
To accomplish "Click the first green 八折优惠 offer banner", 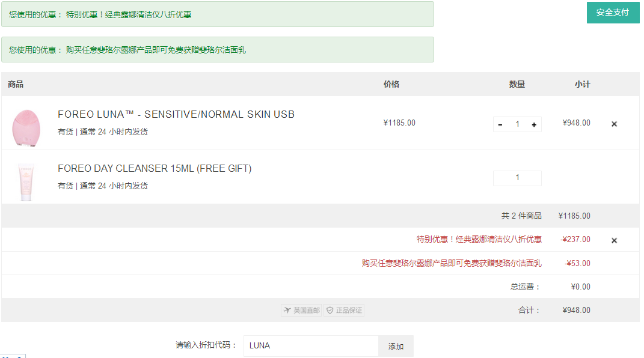I will coord(218,14).
